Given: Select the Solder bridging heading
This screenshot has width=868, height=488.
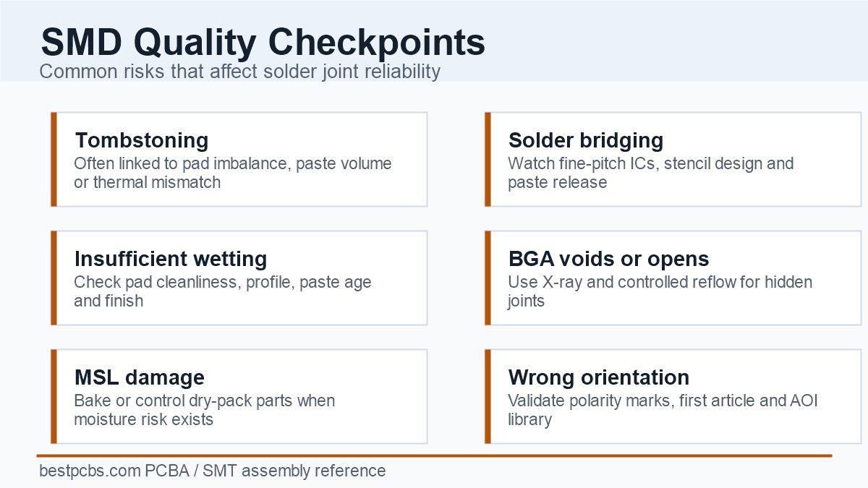Looking at the screenshot, I should [586, 140].
